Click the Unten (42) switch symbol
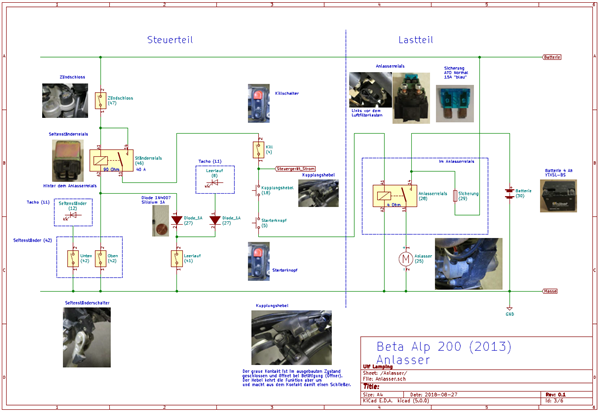The image size is (600, 412). click(x=73, y=259)
